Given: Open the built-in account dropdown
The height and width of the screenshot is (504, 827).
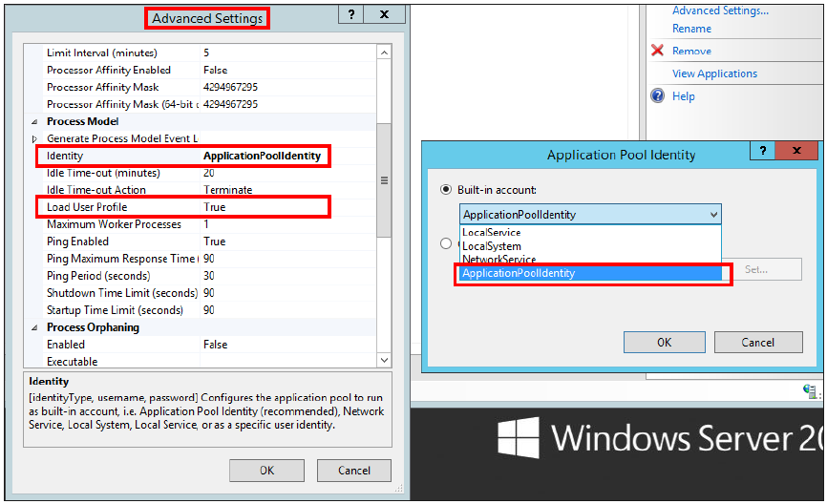Looking at the screenshot, I should pos(712,215).
